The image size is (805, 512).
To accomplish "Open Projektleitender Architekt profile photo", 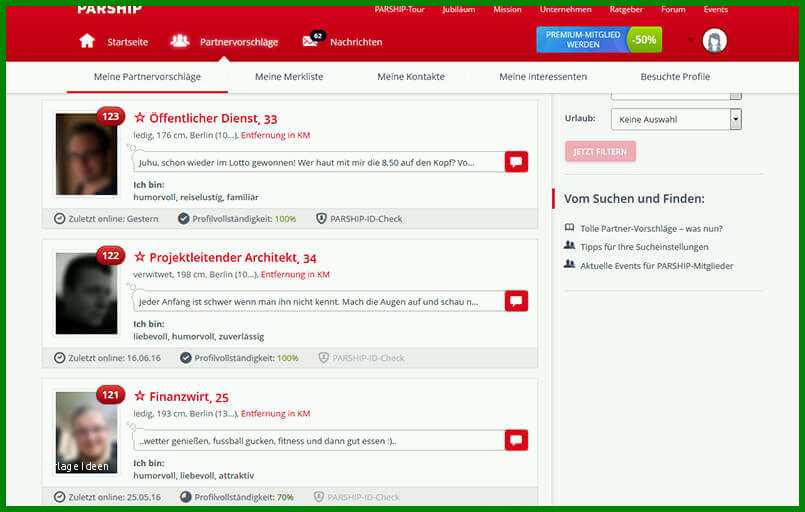I will [86, 293].
